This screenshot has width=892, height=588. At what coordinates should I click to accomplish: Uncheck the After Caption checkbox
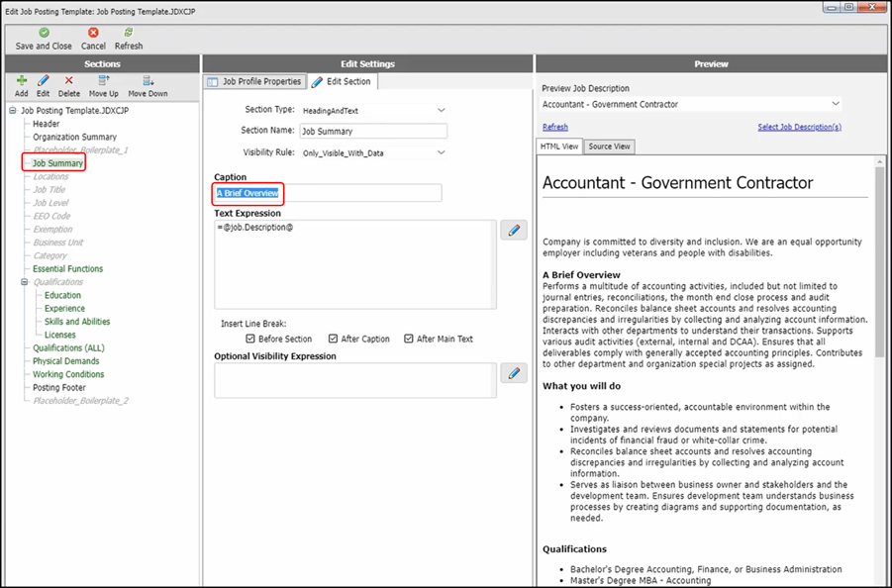click(334, 339)
